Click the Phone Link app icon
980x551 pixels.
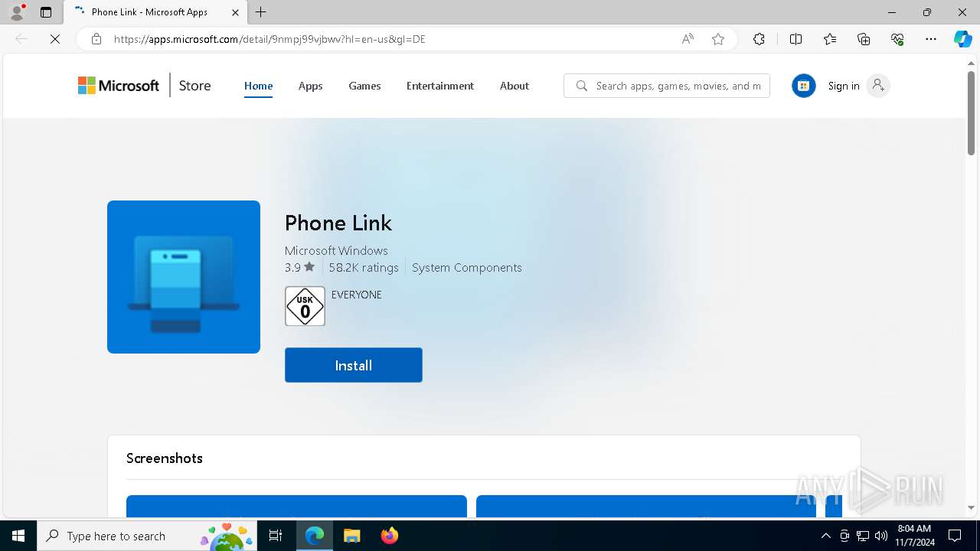coord(184,277)
